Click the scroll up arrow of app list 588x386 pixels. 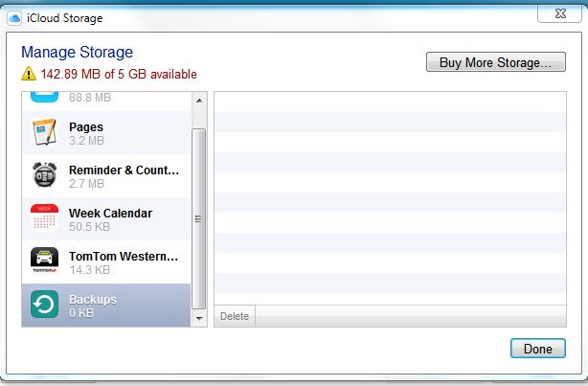click(x=199, y=101)
